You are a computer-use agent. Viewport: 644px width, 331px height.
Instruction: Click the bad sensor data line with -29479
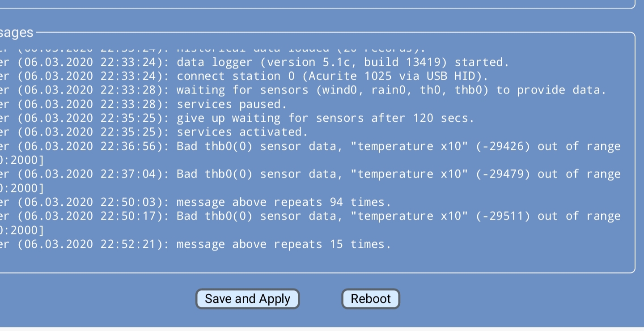click(x=398, y=174)
